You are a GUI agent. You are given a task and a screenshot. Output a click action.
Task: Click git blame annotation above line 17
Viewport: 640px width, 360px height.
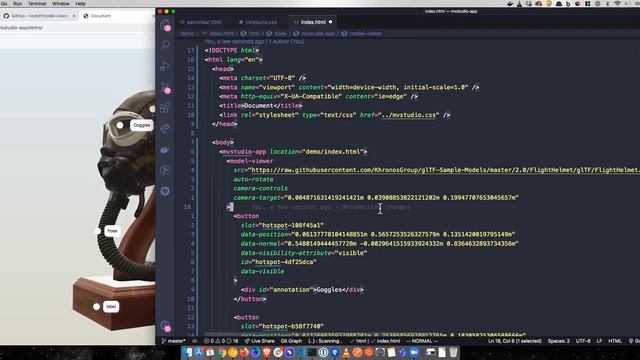pyautogui.click(x=254, y=42)
